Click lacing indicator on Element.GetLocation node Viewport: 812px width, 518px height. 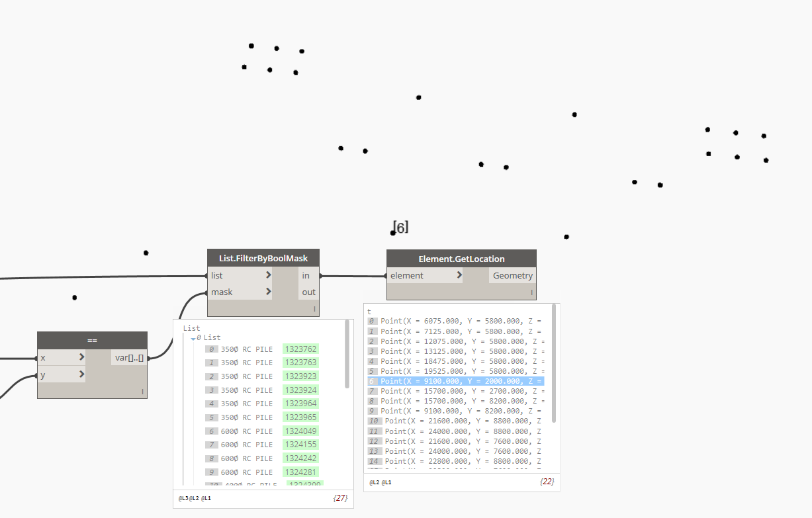(x=531, y=292)
